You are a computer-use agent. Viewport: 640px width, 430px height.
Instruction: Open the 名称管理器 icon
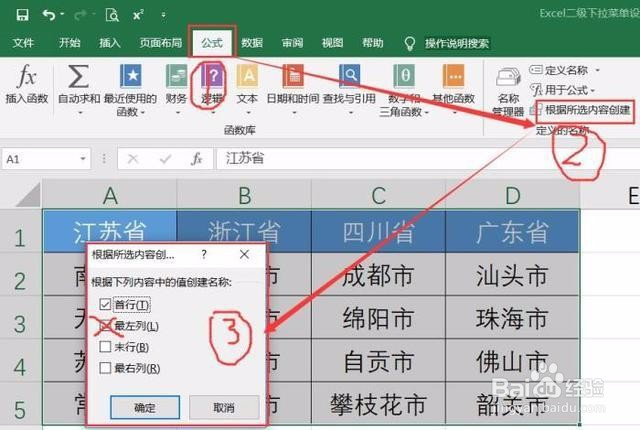point(508,77)
